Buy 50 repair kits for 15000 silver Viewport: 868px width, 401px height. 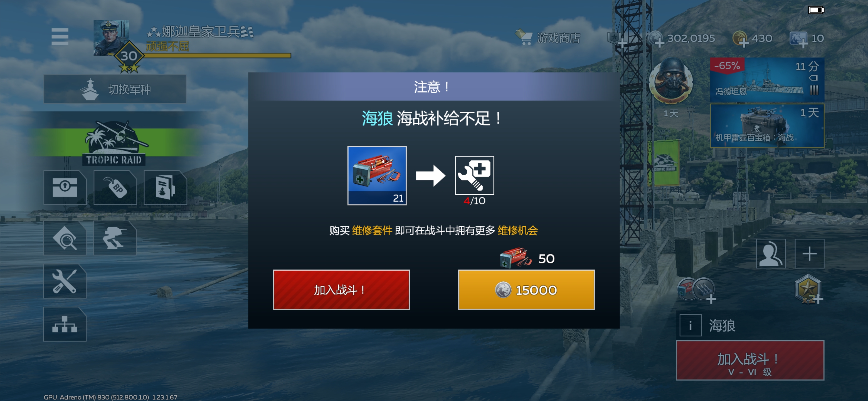coord(526,290)
